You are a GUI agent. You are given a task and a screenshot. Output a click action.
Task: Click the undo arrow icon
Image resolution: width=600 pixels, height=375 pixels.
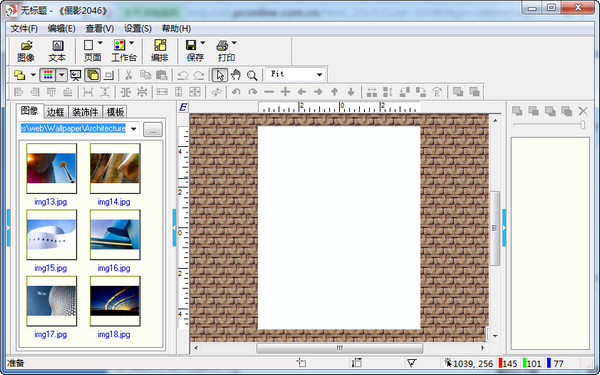click(183, 75)
